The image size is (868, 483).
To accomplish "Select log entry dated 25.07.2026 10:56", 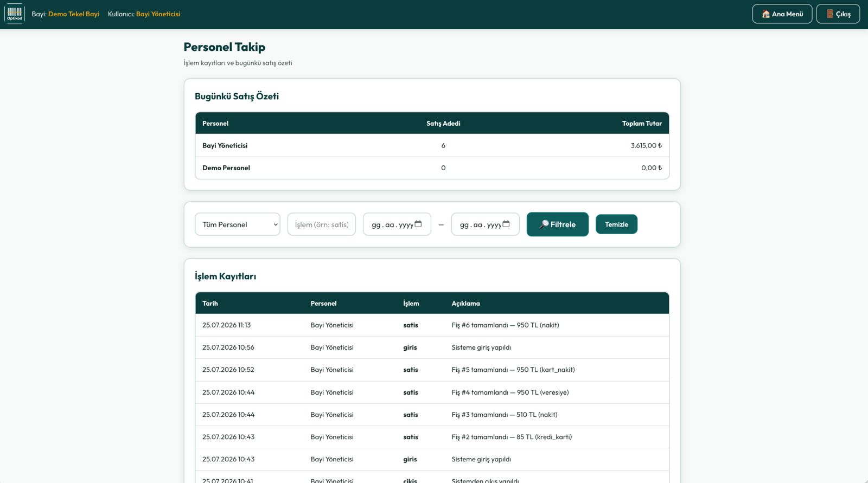I will [x=432, y=347].
